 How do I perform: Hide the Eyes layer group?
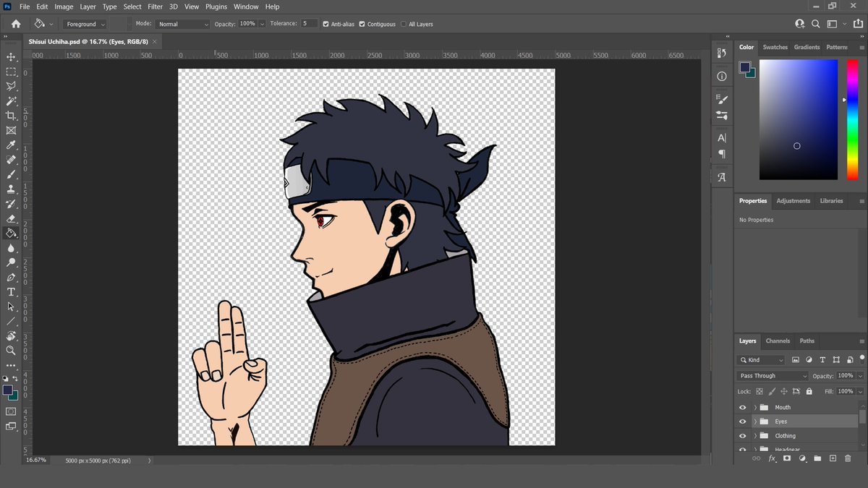[742, 421]
